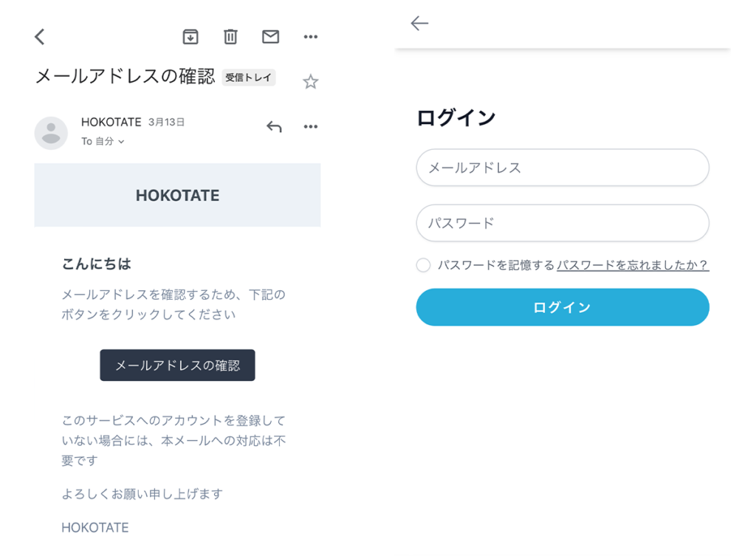Go back from the email view

pos(40,37)
